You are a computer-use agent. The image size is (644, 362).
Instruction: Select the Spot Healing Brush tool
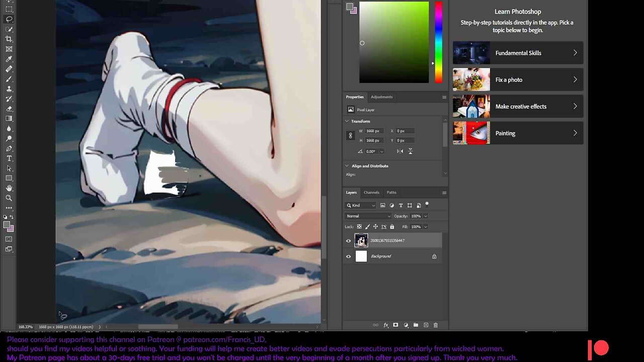pos(9,69)
